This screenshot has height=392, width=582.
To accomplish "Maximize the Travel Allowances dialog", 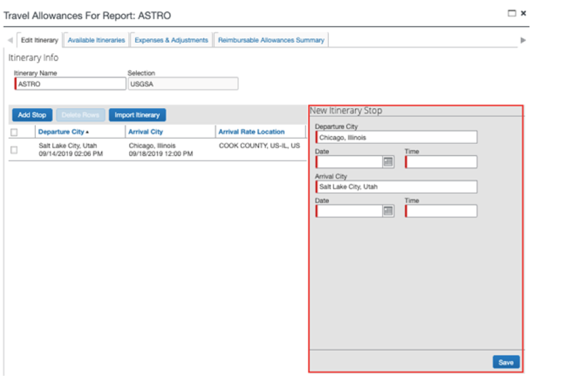I will (512, 14).
